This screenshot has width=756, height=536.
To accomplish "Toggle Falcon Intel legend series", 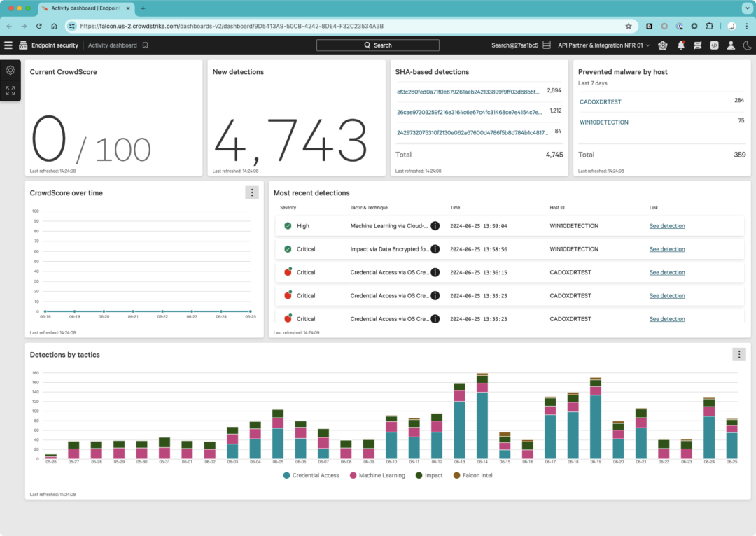I will 472,475.
